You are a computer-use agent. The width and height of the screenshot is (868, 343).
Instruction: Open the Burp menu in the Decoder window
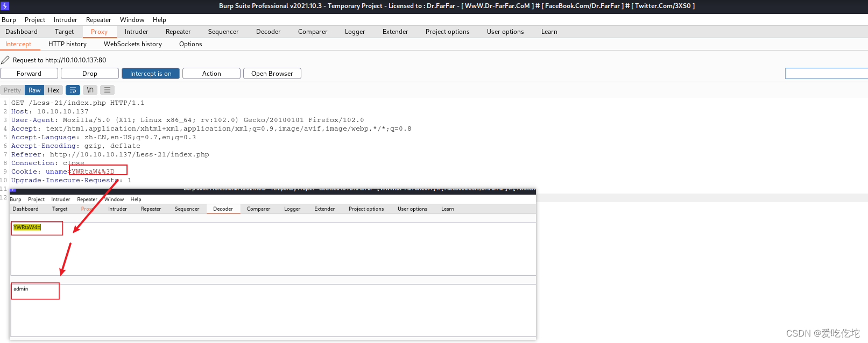16,199
